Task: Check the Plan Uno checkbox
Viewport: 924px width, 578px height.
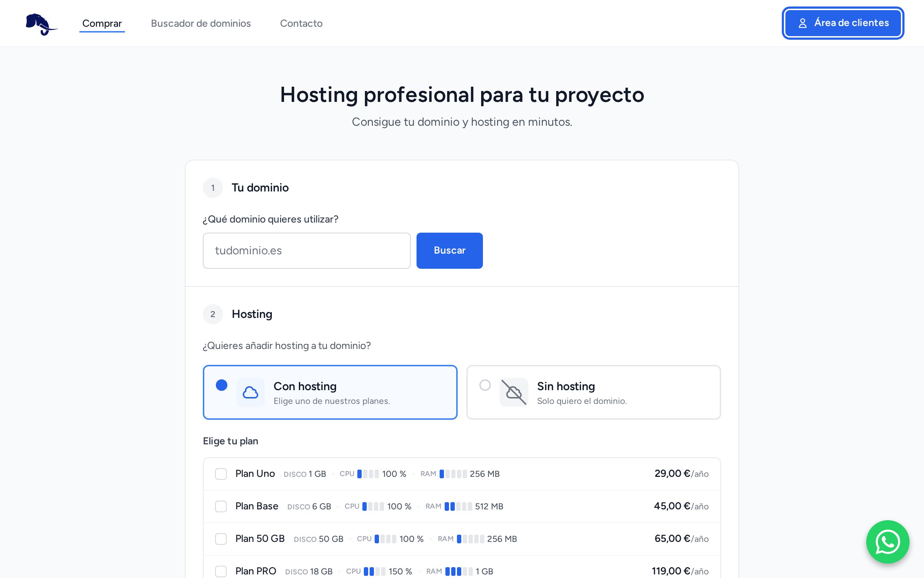Action: click(x=221, y=474)
